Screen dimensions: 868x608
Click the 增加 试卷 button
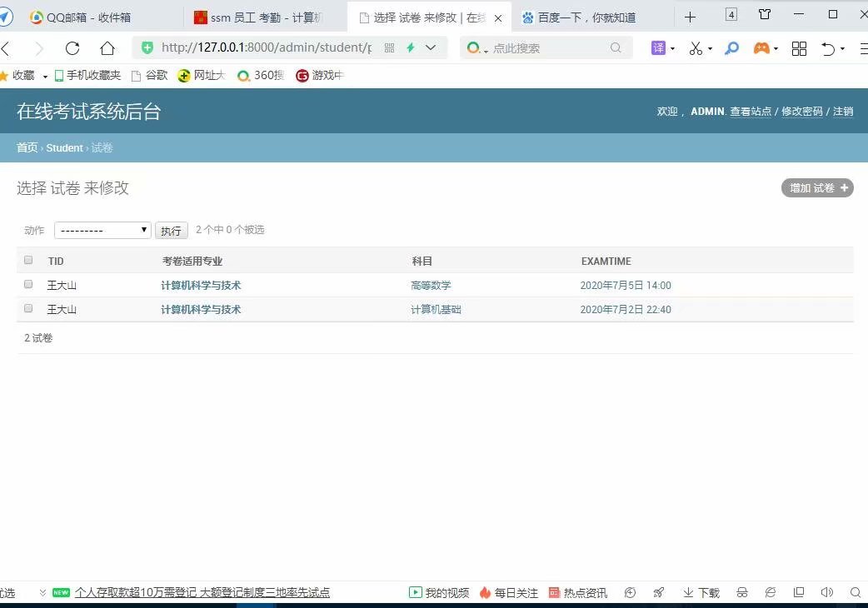click(x=817, y=188)
